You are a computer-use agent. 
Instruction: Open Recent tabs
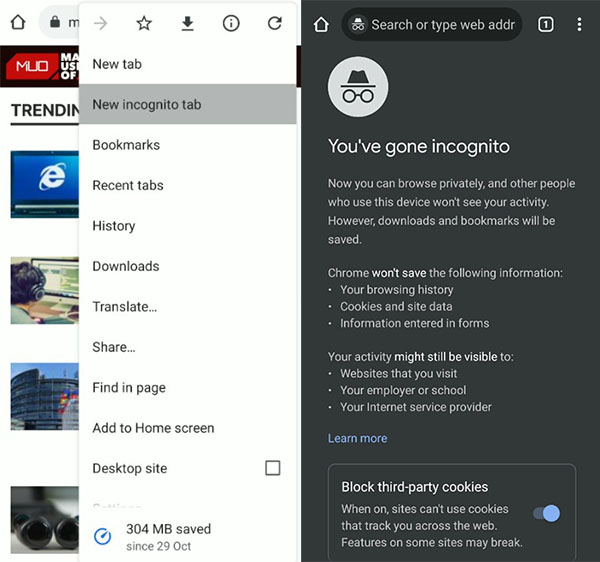tap(188, 185)
